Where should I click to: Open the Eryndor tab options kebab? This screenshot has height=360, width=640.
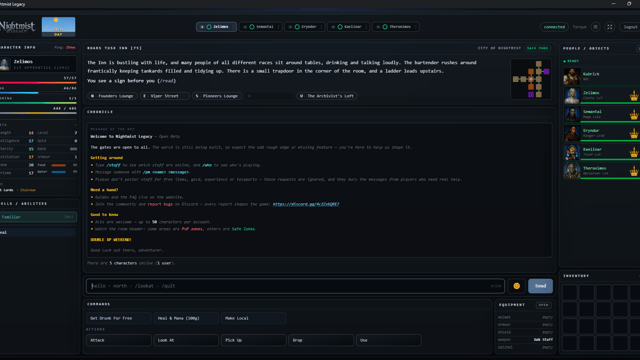coord(322,27)
